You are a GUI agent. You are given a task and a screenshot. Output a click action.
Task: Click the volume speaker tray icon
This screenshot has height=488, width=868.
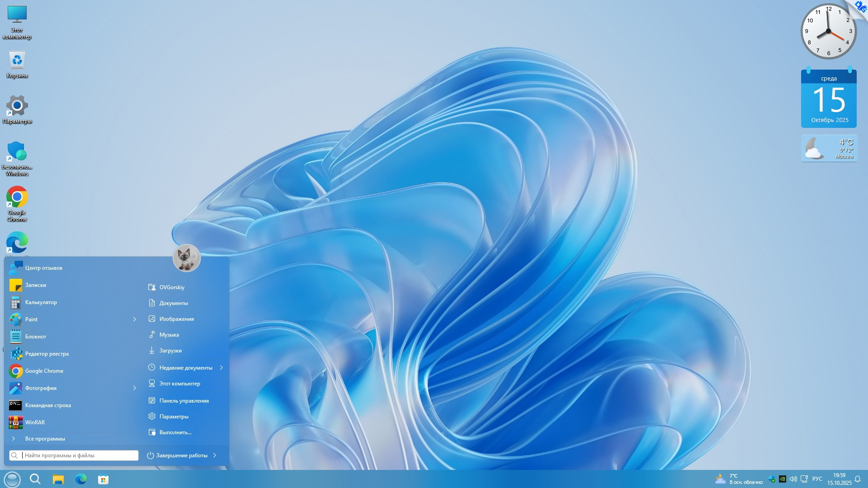click(793, 479)
